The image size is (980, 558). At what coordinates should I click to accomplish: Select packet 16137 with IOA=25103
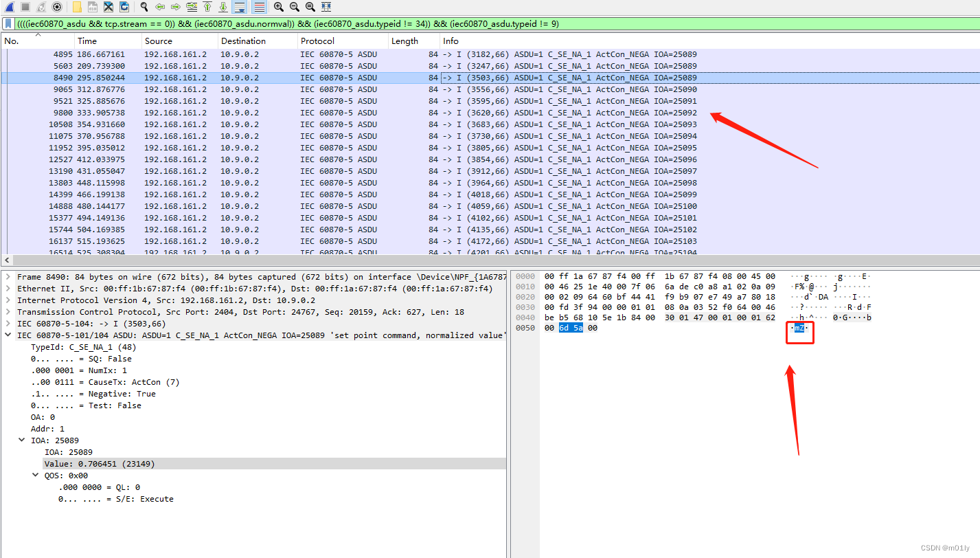click(x=490, y=241)
